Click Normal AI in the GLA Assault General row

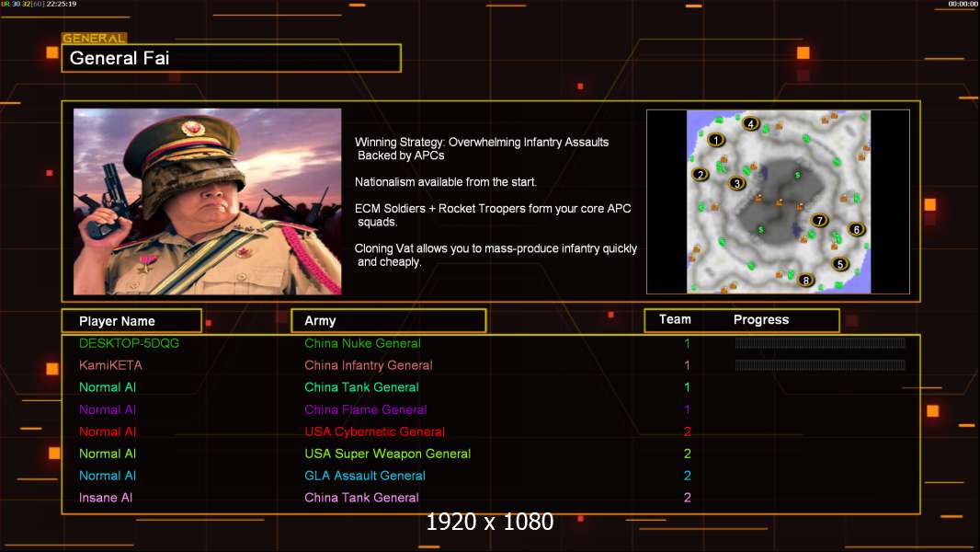(108, 475)
